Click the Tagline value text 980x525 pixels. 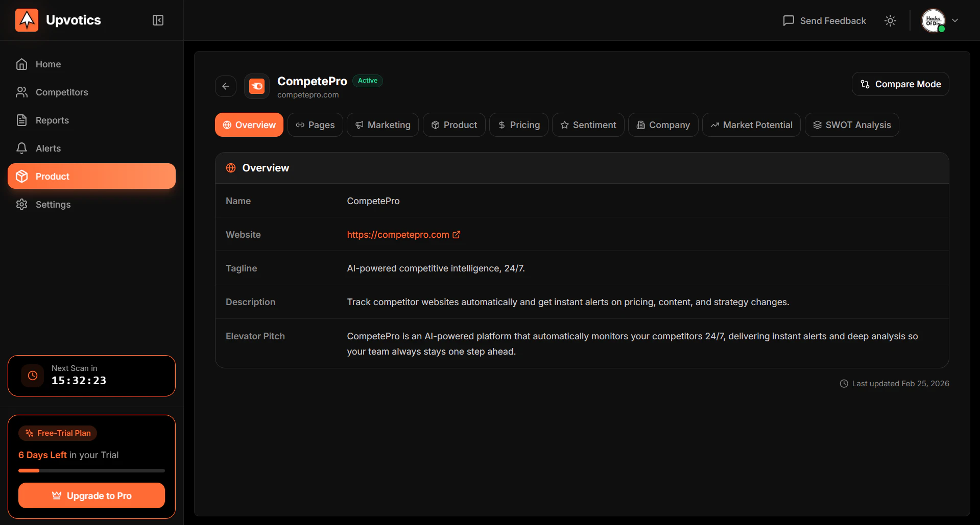coord(436,268)
